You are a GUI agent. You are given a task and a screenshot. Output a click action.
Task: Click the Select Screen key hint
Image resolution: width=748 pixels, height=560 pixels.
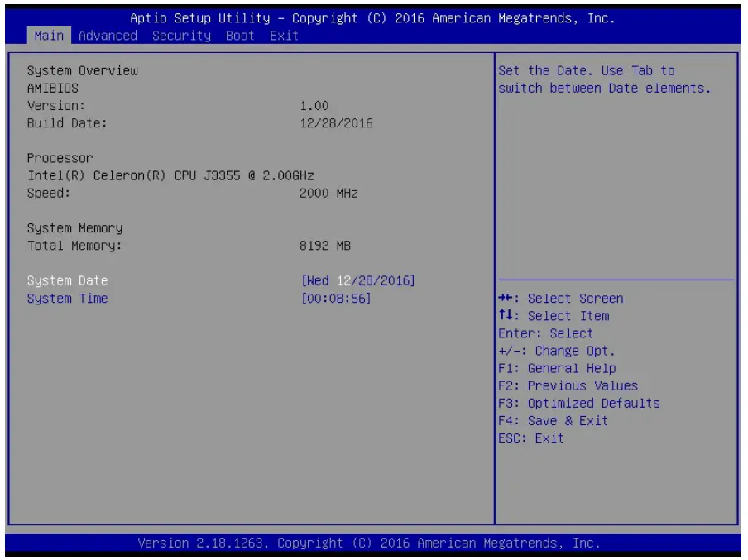click(560, 298)
